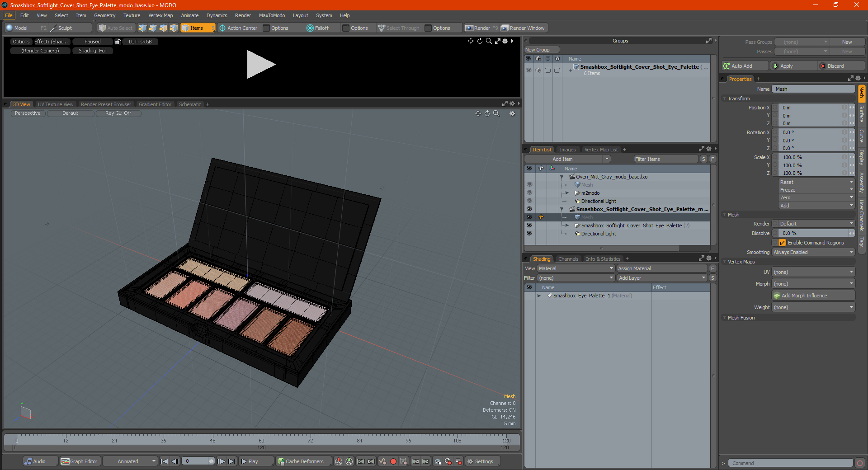Screen dimensions: 868x470
Task: Toggle visibility of Smashbox_Softlight_Cover_Shot_Eye_Palette group item
Action: pyautogui.click(x=529, y=226)
